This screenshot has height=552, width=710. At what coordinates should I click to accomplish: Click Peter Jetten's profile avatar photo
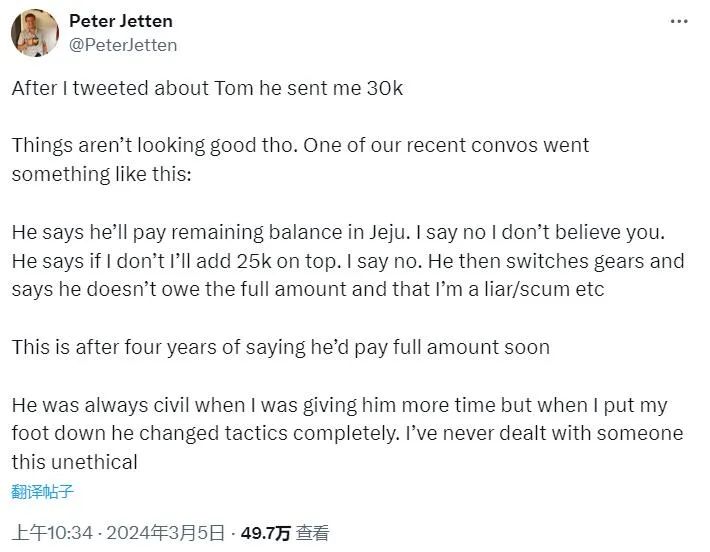[35, 33]
